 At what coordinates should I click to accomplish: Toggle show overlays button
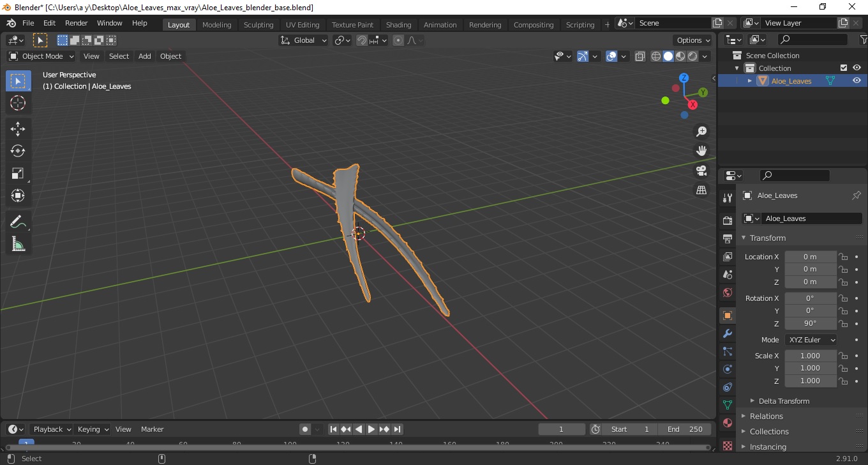point(611,56)
